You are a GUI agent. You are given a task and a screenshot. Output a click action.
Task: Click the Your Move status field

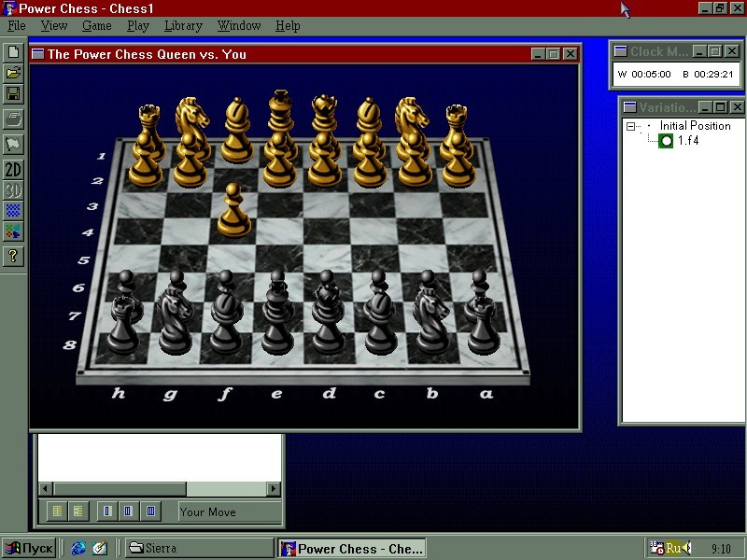(x=230, y=511)
